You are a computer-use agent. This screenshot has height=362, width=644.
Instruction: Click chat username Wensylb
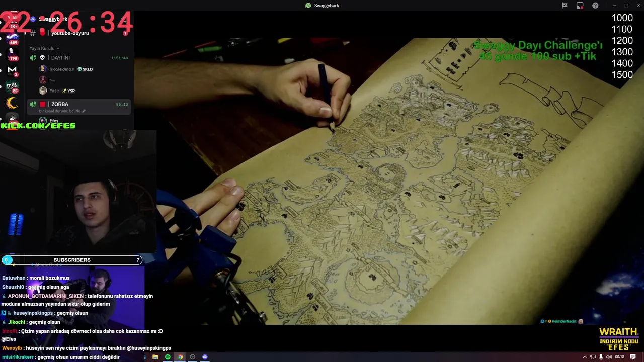point(12,348)
